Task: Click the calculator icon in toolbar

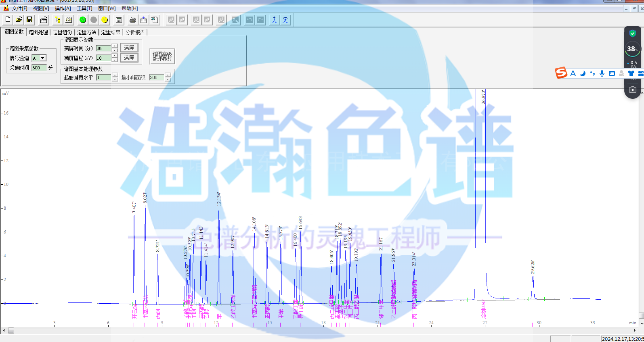Action: click(x=119, y=20)
